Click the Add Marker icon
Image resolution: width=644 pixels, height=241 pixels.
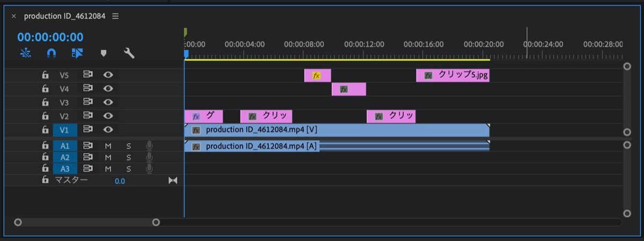(x=104, y=53)
